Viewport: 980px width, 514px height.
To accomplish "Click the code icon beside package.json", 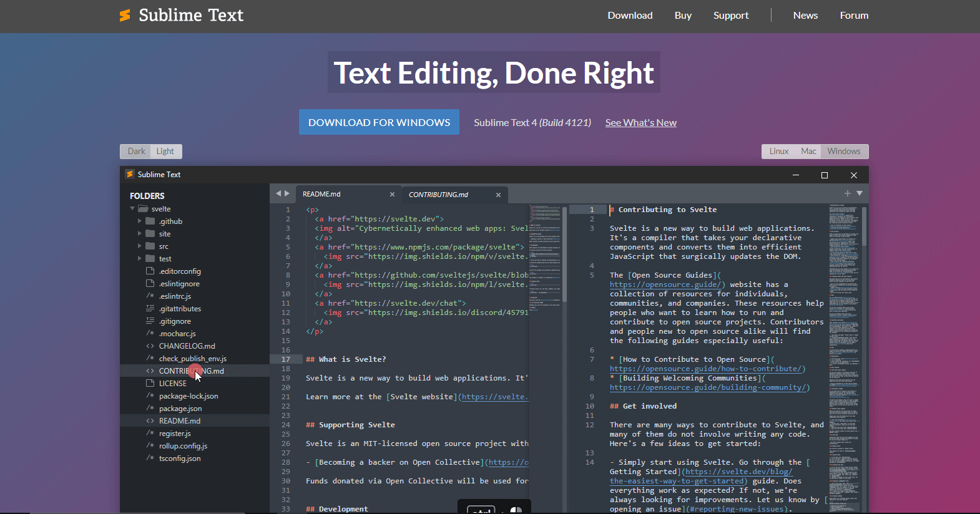I will [x=150, y=408].
